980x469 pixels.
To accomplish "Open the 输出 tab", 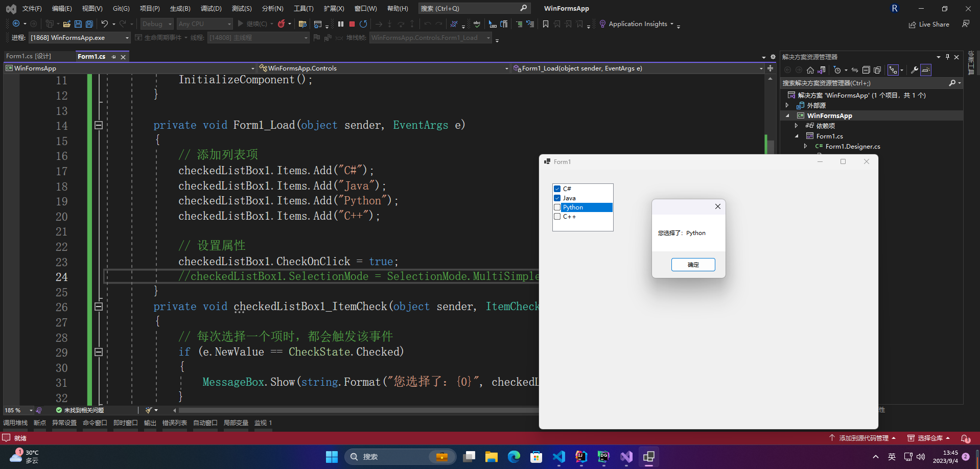I will (150, 423).
